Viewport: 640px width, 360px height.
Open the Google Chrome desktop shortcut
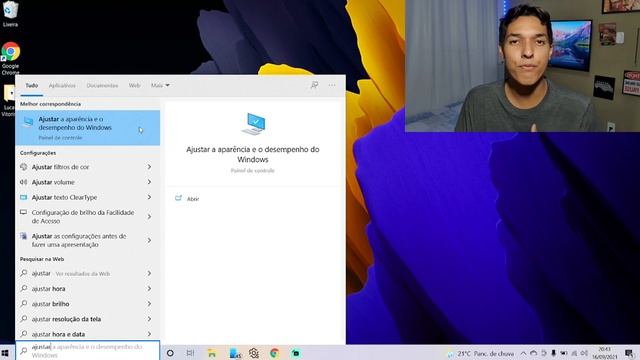pyautogui.click(x=10, y=58)
